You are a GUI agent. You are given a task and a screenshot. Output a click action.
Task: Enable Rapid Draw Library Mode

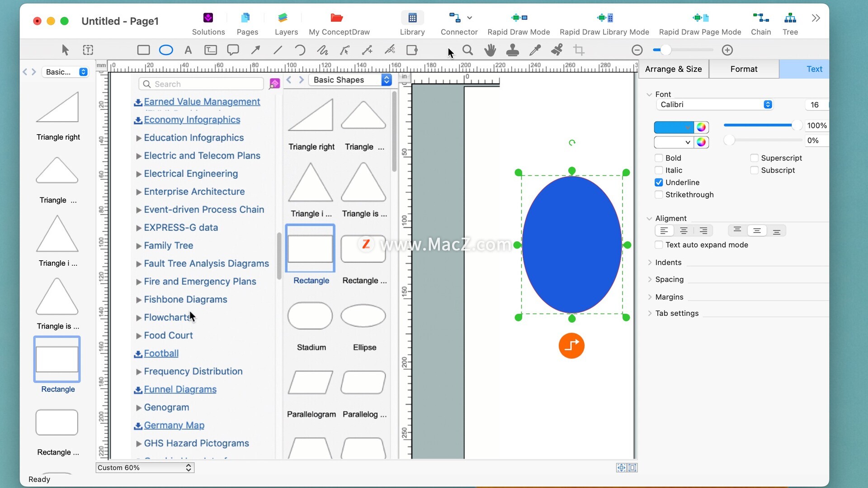604,23
